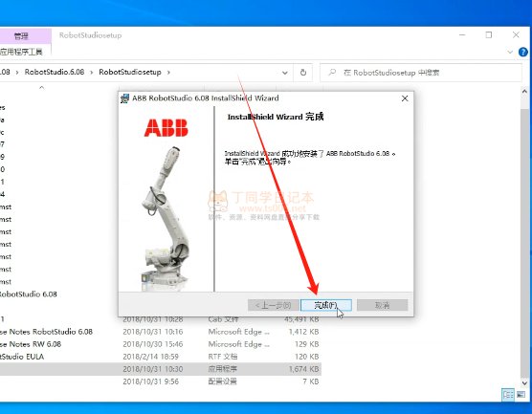Screen dimensions: 532x414
Task: Click the InstallShield Wizard title bar icon
Action: coord(124,98)
